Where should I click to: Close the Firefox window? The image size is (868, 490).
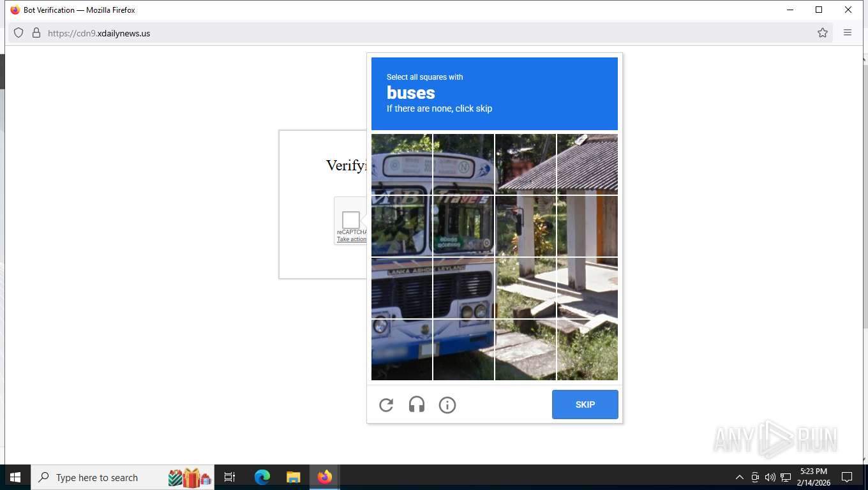848,10
